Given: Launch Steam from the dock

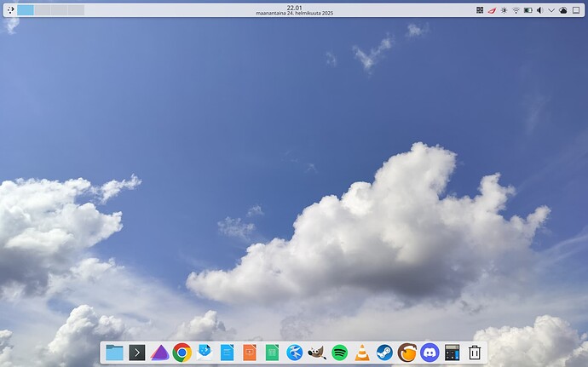Looking at the screenshot, I should point(384,353).
